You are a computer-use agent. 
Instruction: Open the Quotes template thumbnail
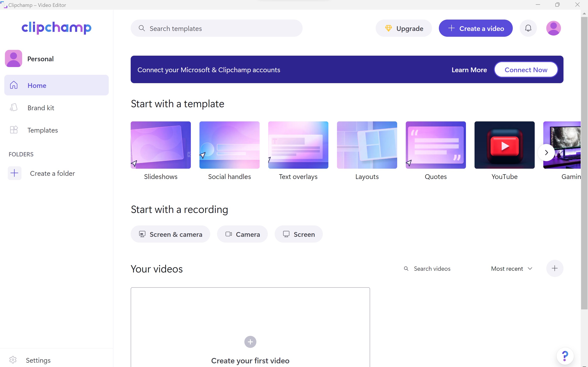pyautogui.click(x=436, y=145)
